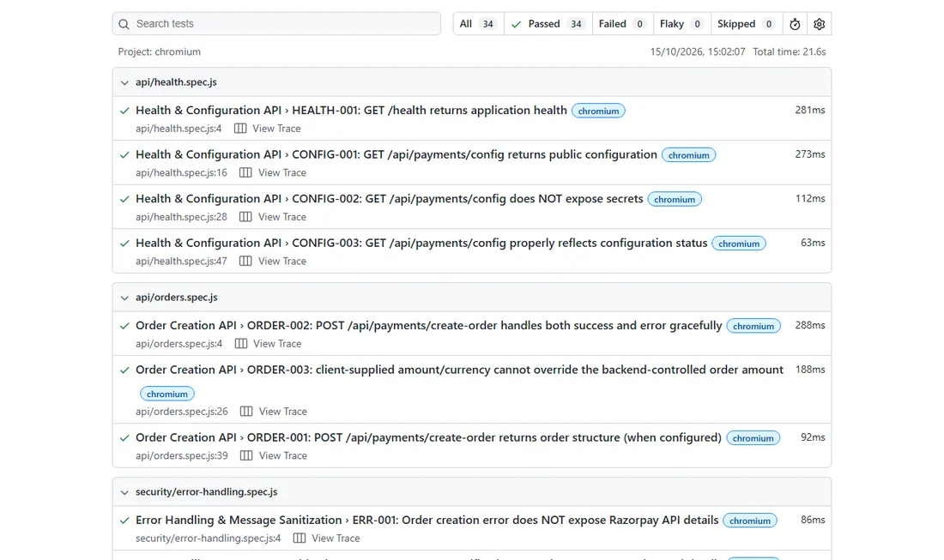Select the Flaky 0 filter tab
Screen dimensions: 944x560
click(x=681, y=24)
